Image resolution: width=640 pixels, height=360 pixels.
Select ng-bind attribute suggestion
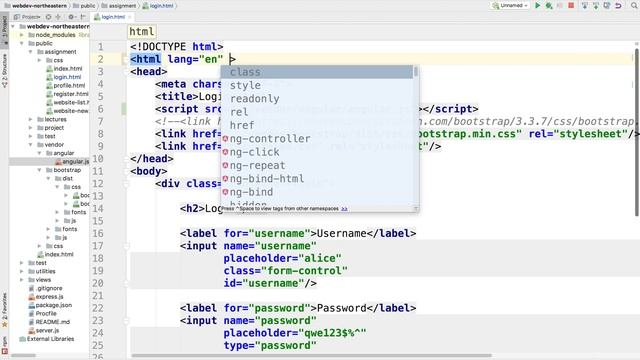[x=317, y=192]
